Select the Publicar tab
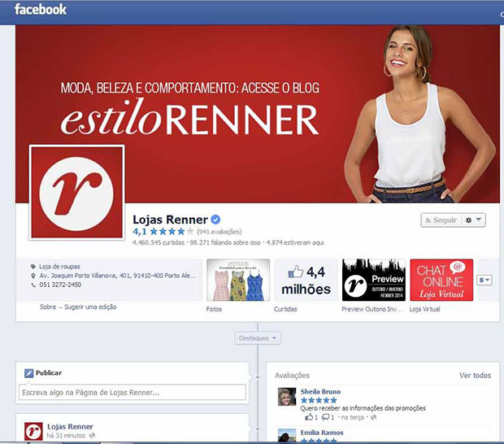The height and width of the screenshot is (444, 504). pyautogui.click(x=43, y=373)
